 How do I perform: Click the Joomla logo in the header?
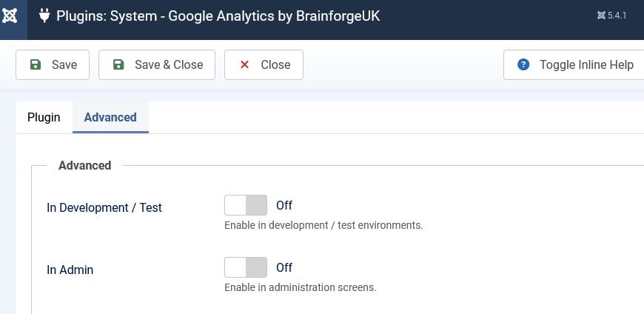click(10, 16)
